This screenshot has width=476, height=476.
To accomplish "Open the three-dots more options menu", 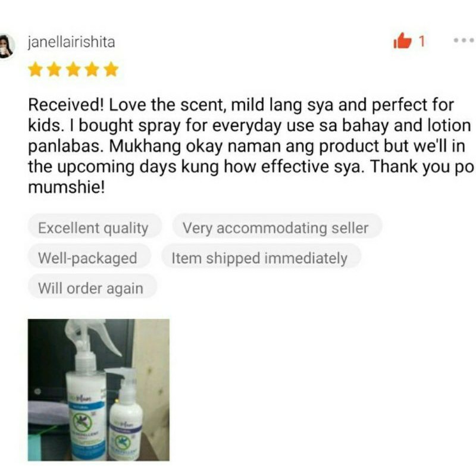I will [x=464, y=40].
